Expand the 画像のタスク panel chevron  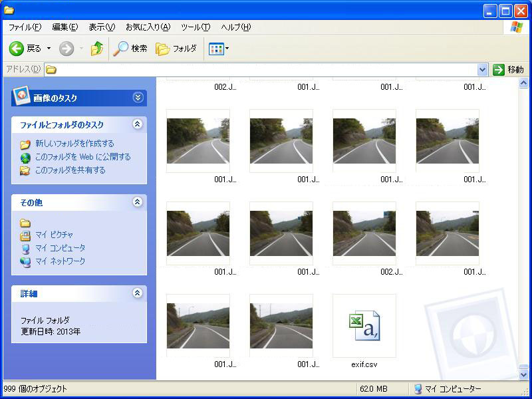pos(138,98)
